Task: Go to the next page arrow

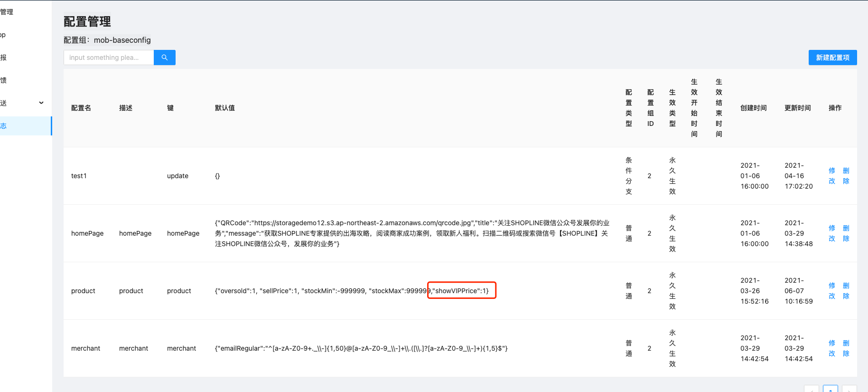Action: 849,389
